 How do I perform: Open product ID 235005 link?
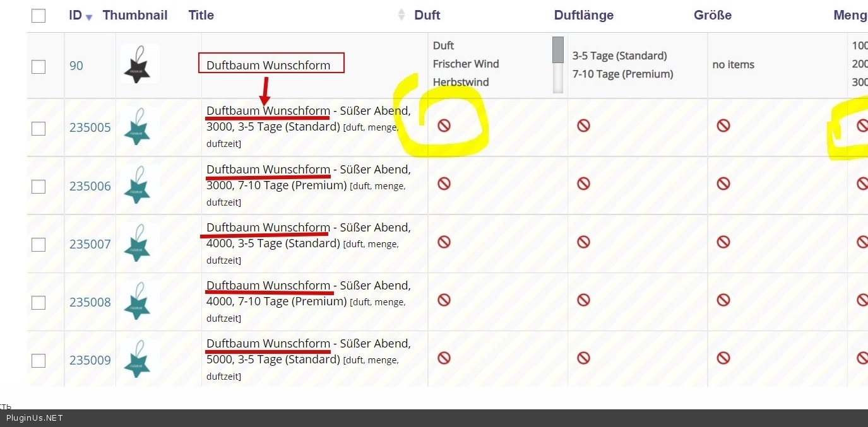90,127
